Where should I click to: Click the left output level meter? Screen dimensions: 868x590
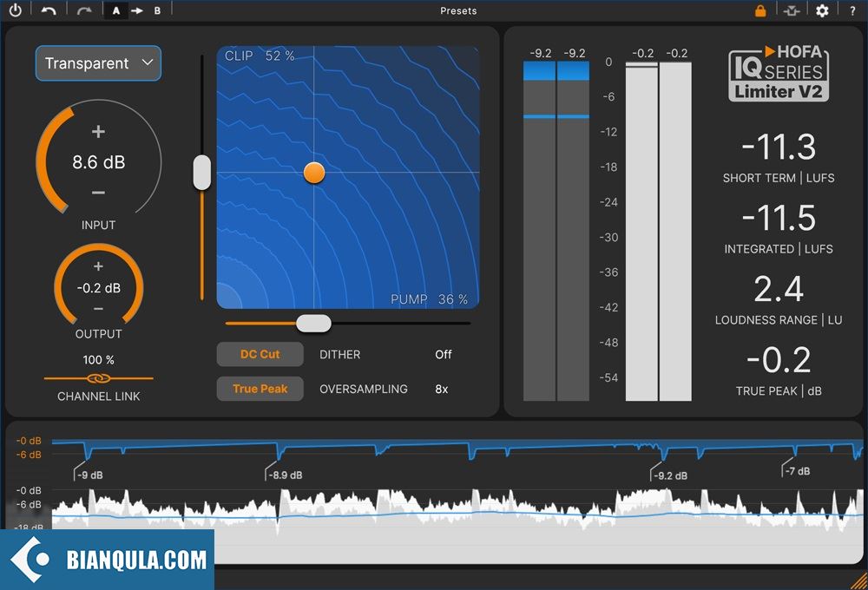pyautogui.click(x=641, y=231)
